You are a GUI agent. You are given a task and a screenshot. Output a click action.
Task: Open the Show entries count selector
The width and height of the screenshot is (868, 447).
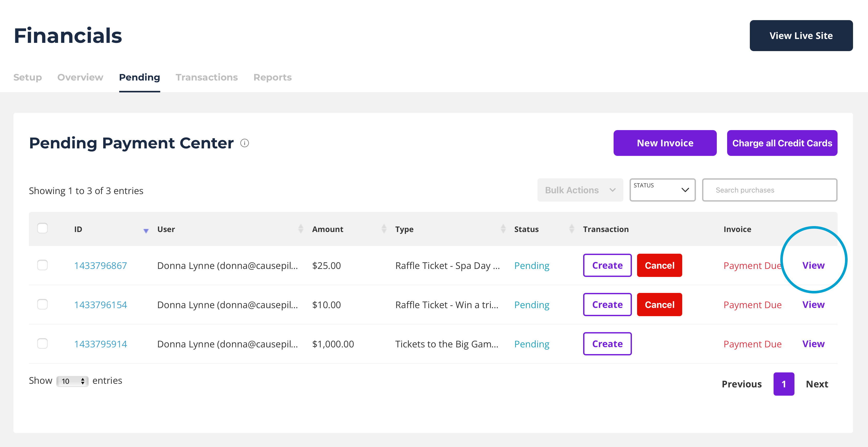(72, 381)
